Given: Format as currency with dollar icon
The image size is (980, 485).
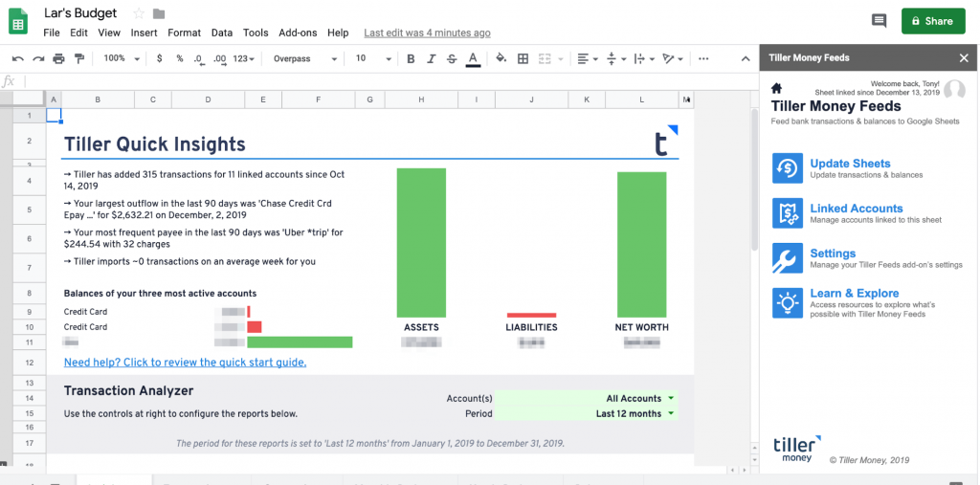Looking at the screenshot, I should click(160, 58).
